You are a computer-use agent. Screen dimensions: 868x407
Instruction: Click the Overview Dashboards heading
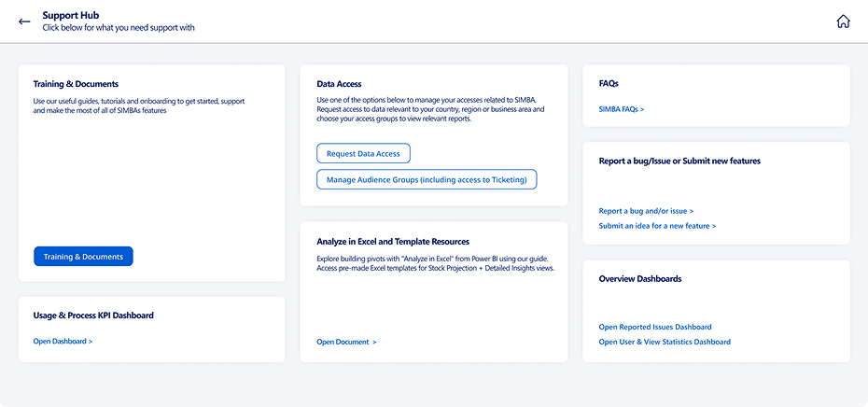click(x=640, y=278)
